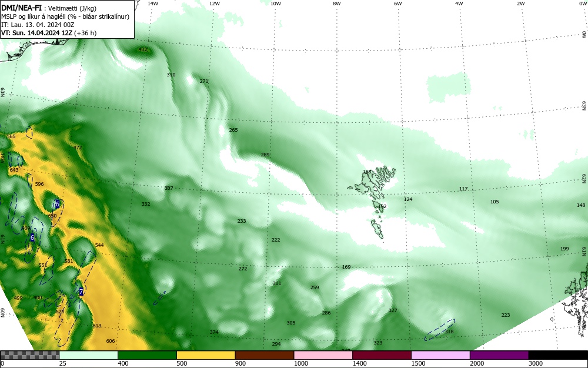
Task: Pick the light pink 1000–1400 legend swatch
Action: [x=323, y=355]
